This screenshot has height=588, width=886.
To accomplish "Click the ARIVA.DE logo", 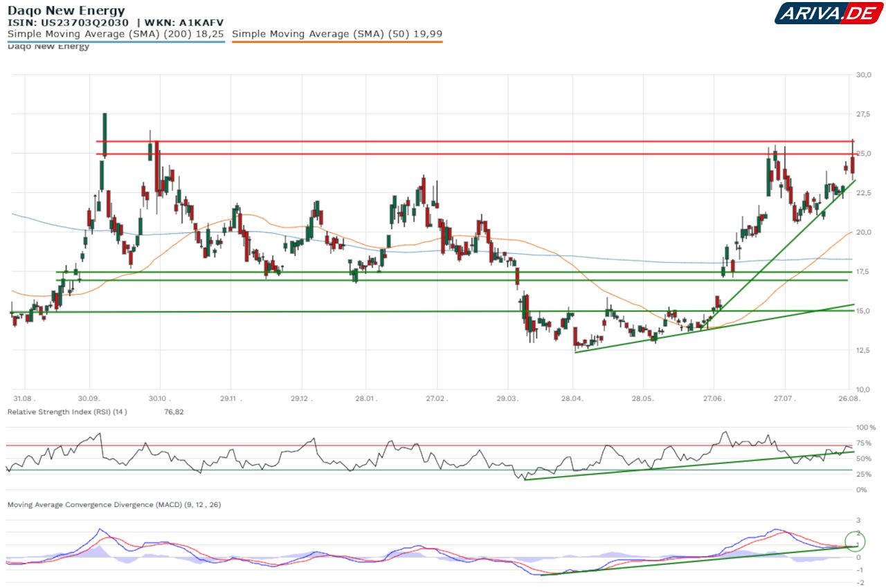I will pos(829,12).
